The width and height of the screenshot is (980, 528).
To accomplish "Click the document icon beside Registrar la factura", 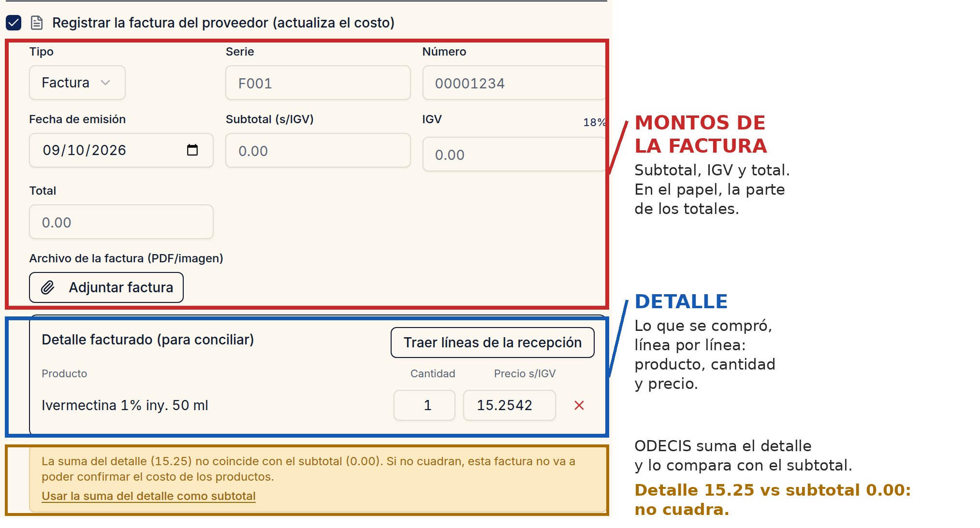I will coord(37,23).
